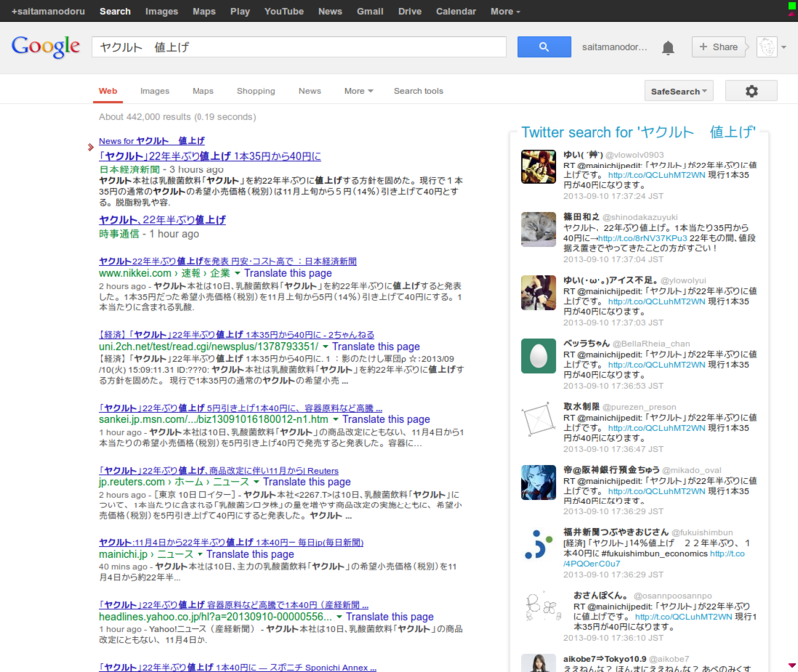Viewport: 798px width, 672px height.
Task: Switch to News results tab
Action: pos(310,91)
